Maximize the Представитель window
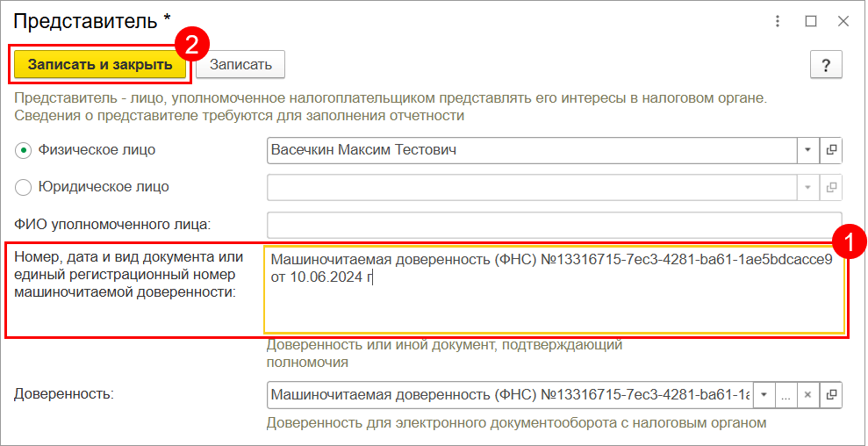 click(x=811, y=21)
